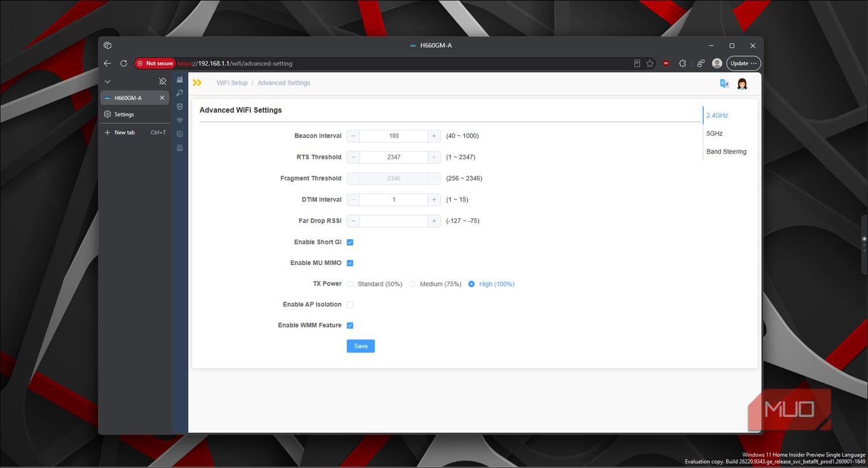
Task: Decrease the RTS Threshold value
Action: tap(354, 157)
